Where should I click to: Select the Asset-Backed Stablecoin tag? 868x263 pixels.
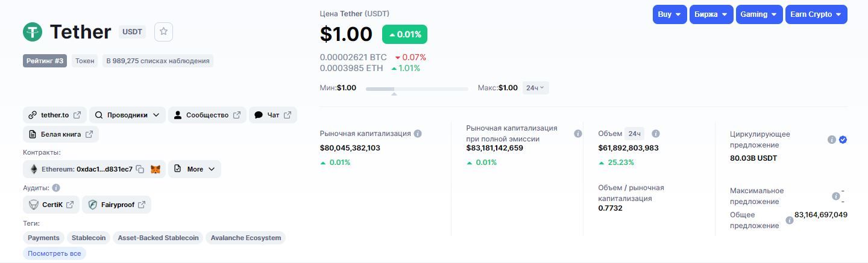coord(158,238)
